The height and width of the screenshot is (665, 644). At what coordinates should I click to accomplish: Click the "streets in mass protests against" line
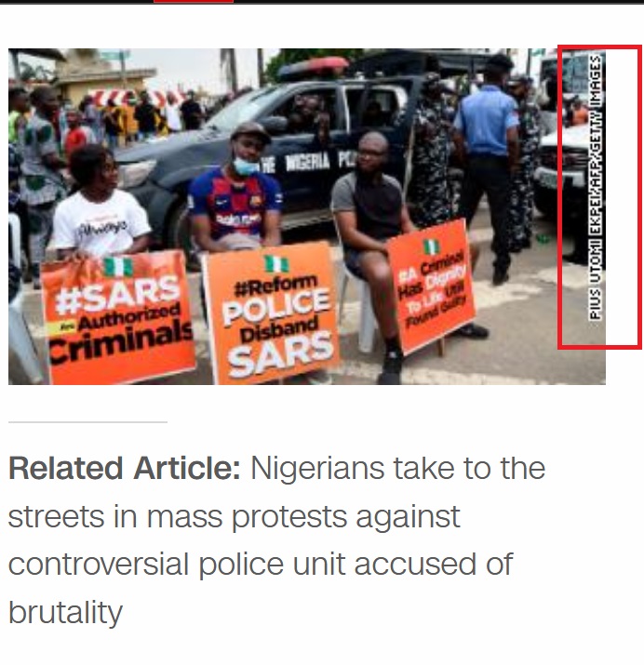click(235, 516)
